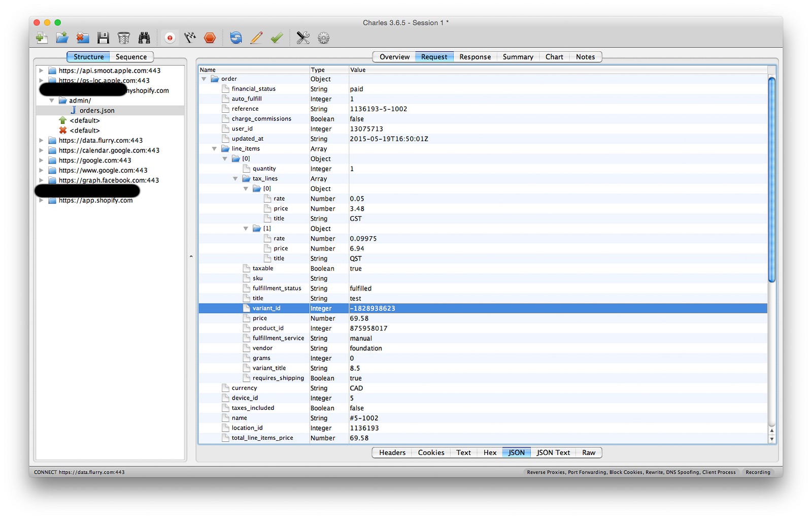The height and width of the screenshot is (519, 812).
Task: Toggle recording with the red record button
Action: (x=170, y=38)
